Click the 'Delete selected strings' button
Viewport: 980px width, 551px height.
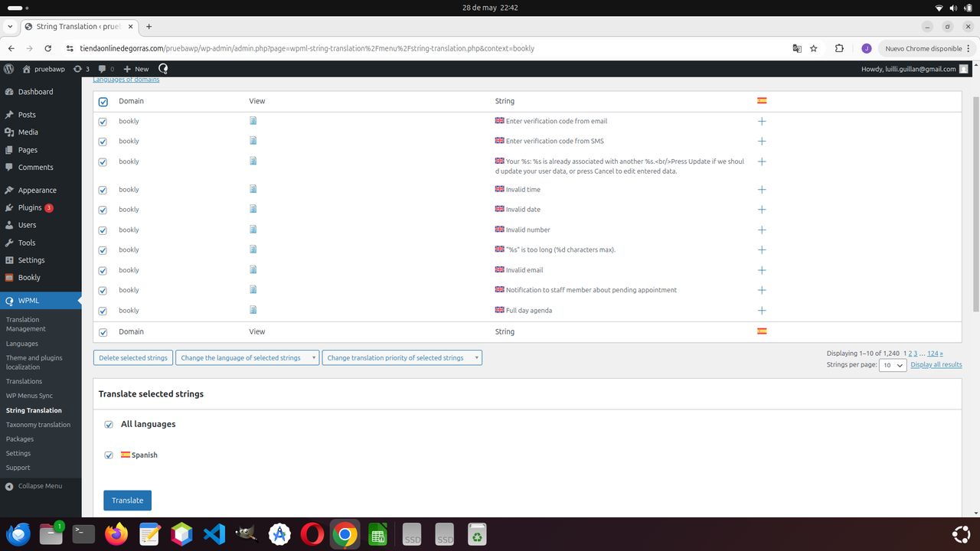[x=133, y=357]
